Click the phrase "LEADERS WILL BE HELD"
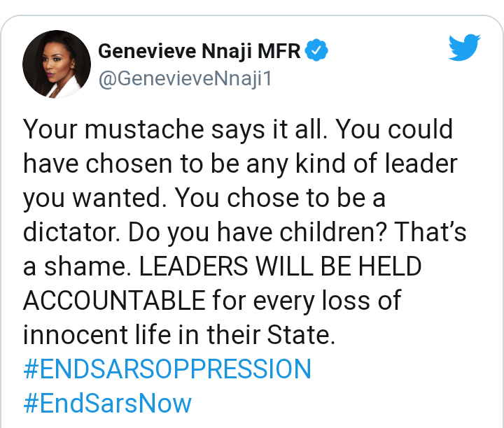 280,266
